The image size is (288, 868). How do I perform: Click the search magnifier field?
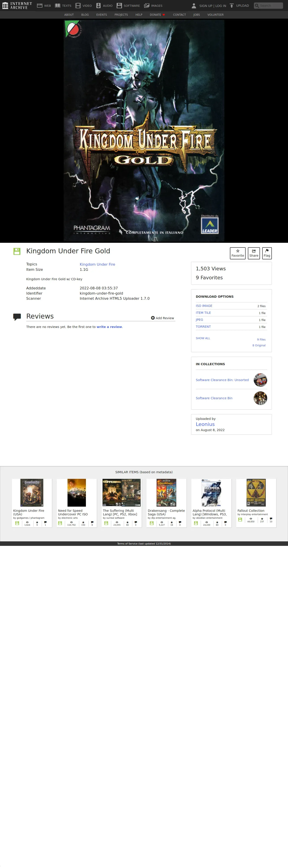tap(268, 6)
